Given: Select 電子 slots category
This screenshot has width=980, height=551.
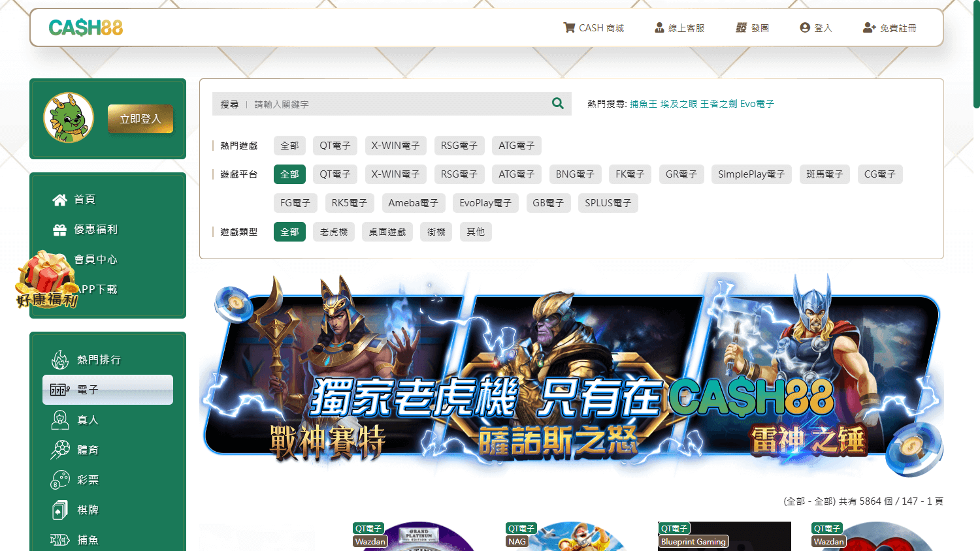Looking at the screenshot, I should 108,390.
